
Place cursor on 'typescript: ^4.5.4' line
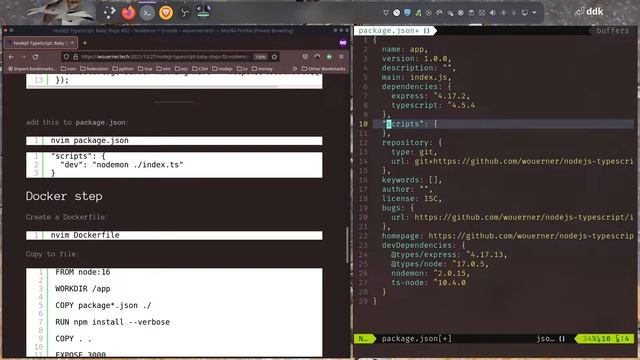click(x=433, y=106)
